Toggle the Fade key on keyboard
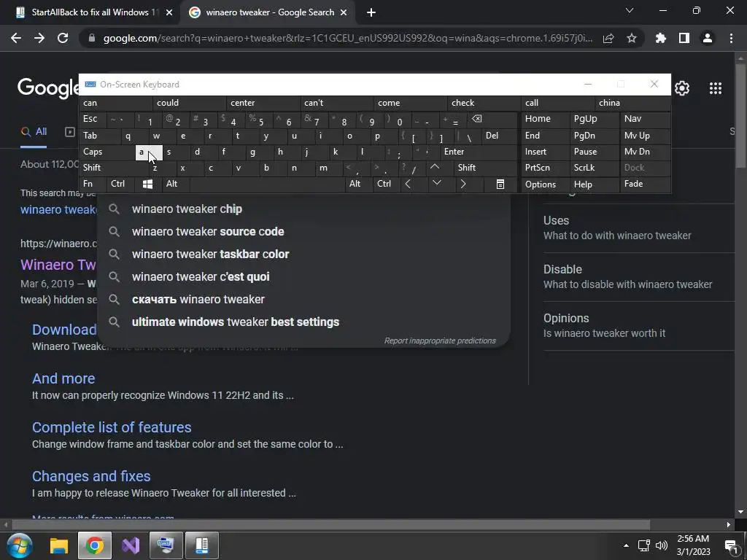747x560 pixels. 645,184
